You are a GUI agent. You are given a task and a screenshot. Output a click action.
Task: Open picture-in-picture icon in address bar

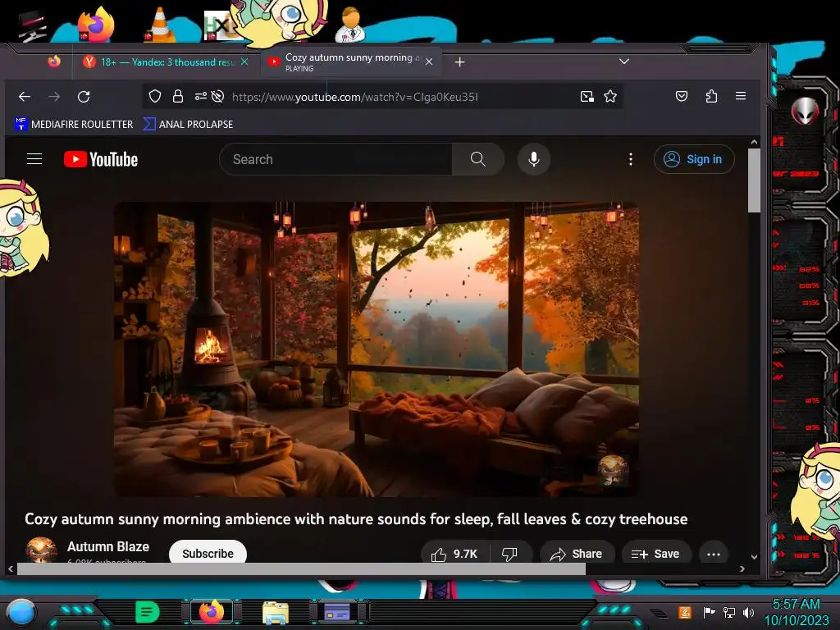coord(587,97)
